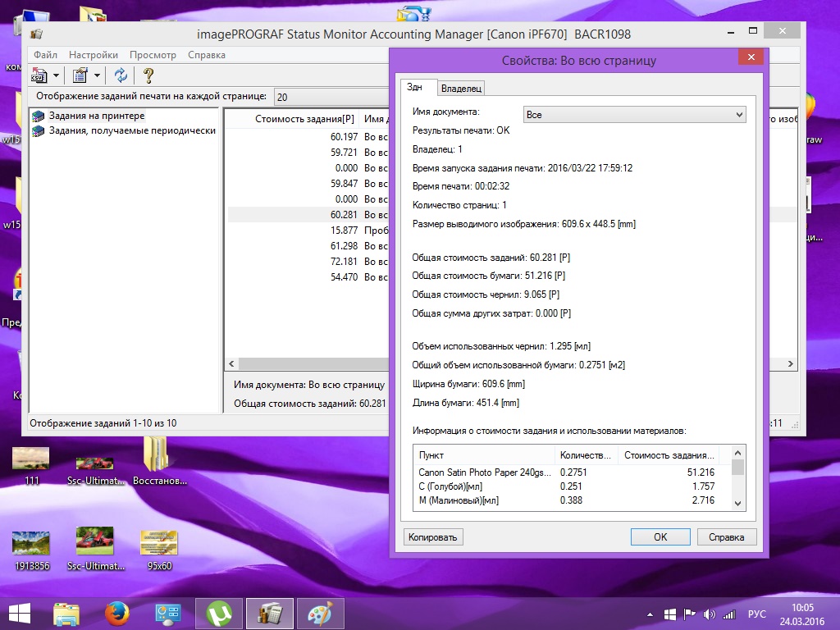Close the Свойства dialog
Viewport: 840px width, 630px height.
[751, 57]
